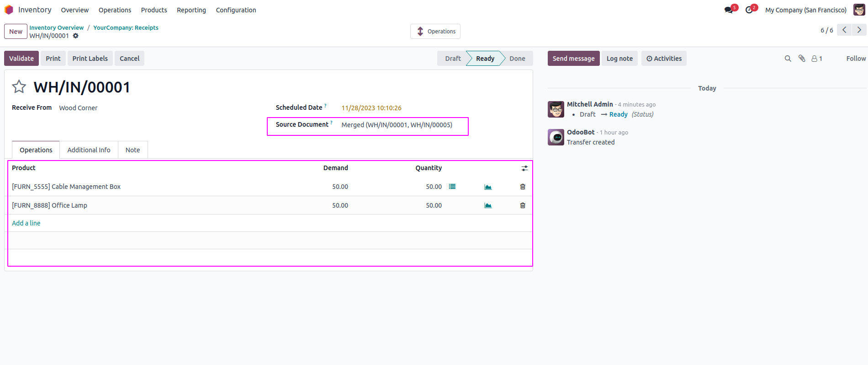
Task: Open the Reporting menu
Action: point(191,10)
